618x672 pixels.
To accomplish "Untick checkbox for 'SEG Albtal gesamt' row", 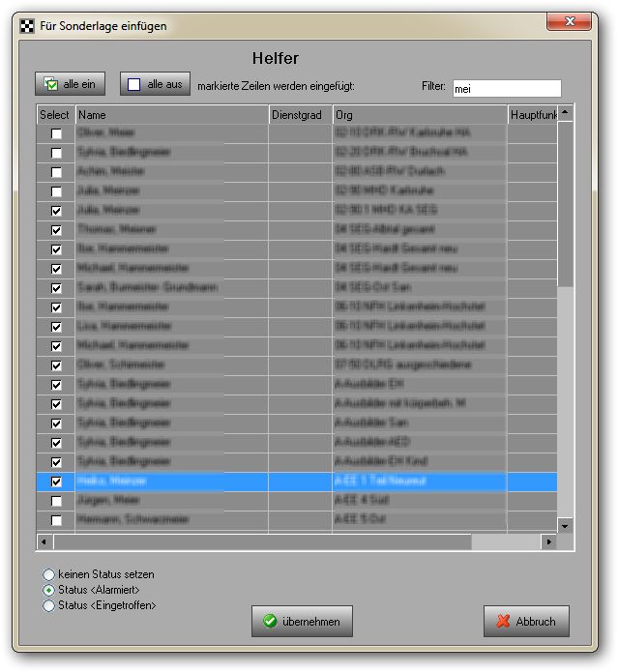I will click(56, 230).
